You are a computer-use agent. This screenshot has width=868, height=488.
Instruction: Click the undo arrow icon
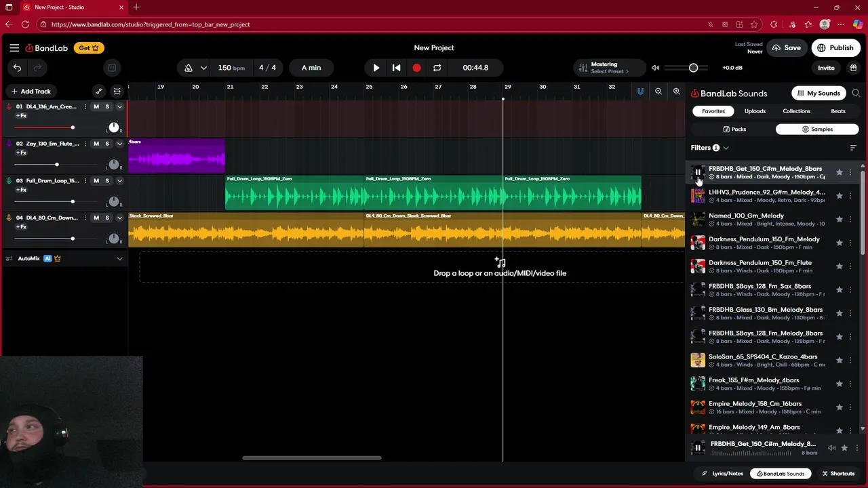click(17, 68)
